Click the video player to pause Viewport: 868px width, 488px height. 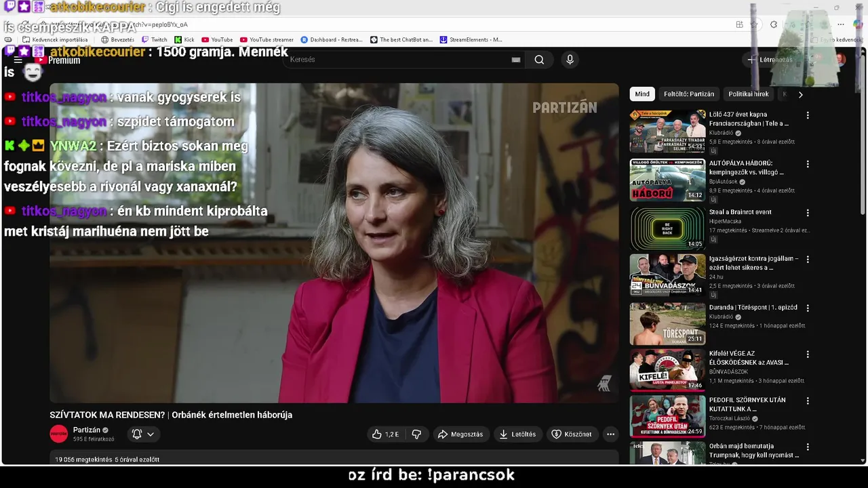pyautogui.click(x=334, y=243)
